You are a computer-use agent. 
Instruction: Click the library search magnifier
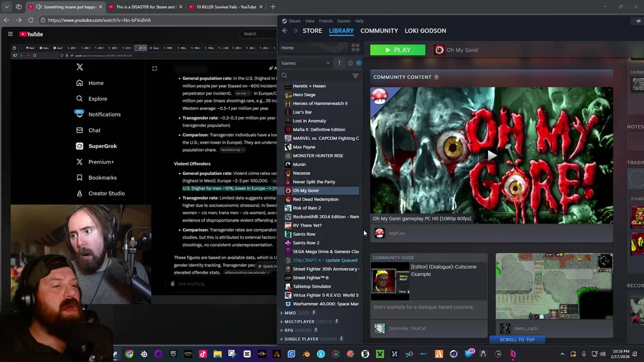(x=284, y=75)
